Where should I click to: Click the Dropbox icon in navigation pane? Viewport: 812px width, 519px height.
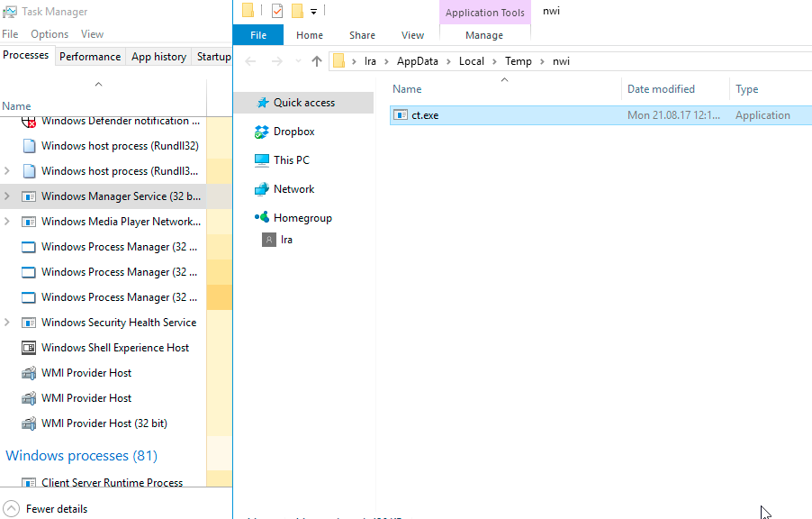262,132
